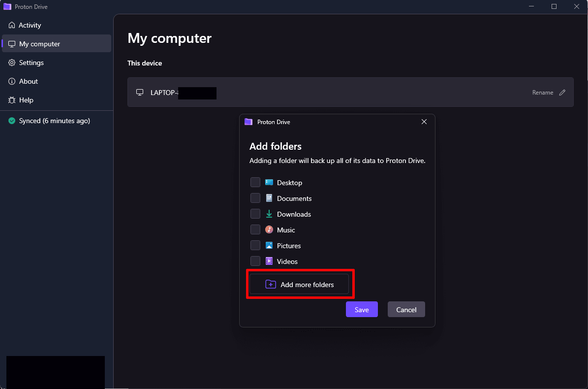This screenshot has height=389, width=588.
Task: Cancel the Add folders dialog
Action: [406, 309]
